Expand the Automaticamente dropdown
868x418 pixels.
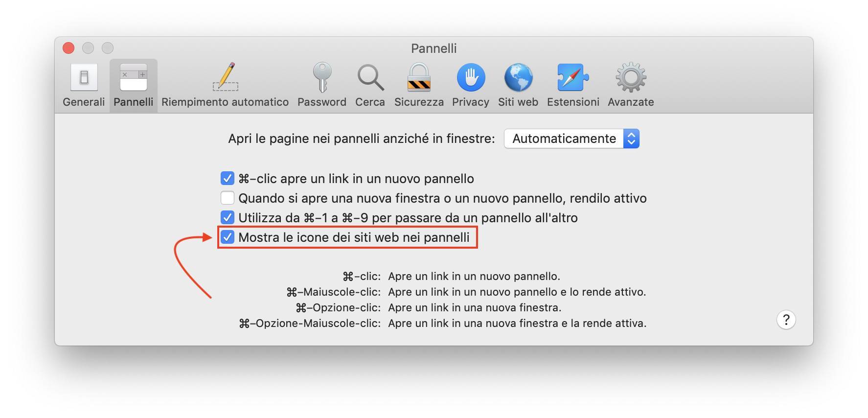pos(571,139)
